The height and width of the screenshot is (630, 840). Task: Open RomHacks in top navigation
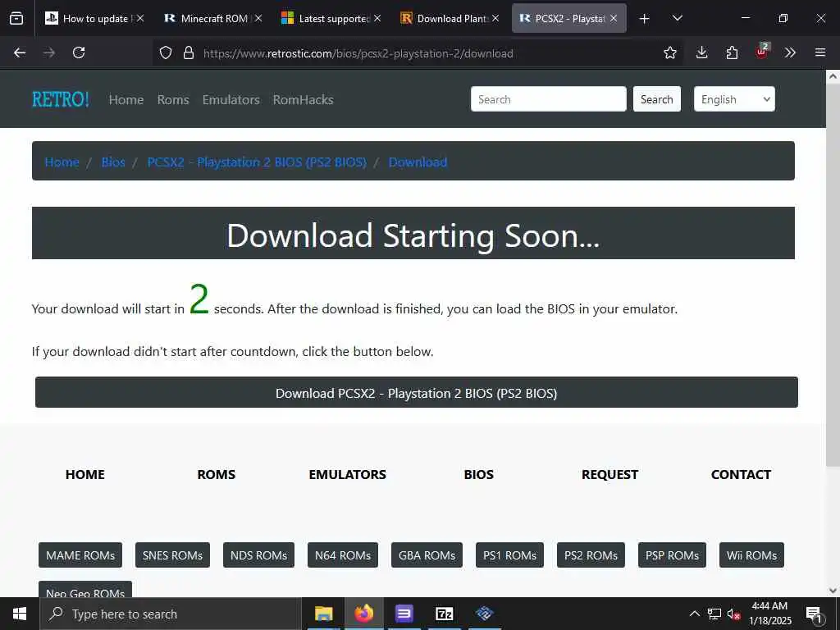pyautogui.click(x=304, y=99)
